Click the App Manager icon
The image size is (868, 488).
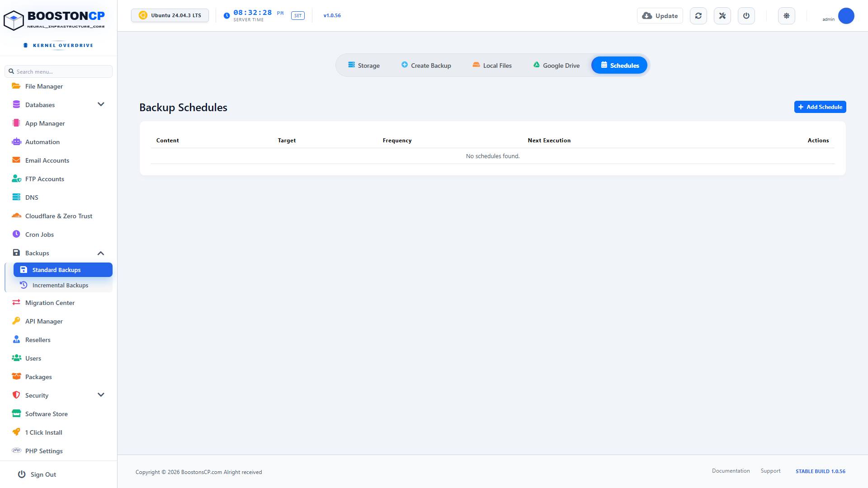[16, 123]
